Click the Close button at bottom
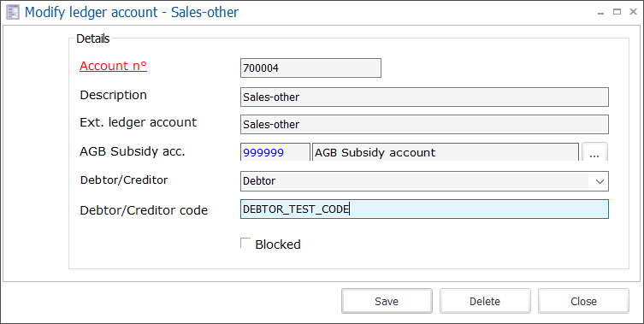This screenshot has height=324, width=644. point(583,302)
